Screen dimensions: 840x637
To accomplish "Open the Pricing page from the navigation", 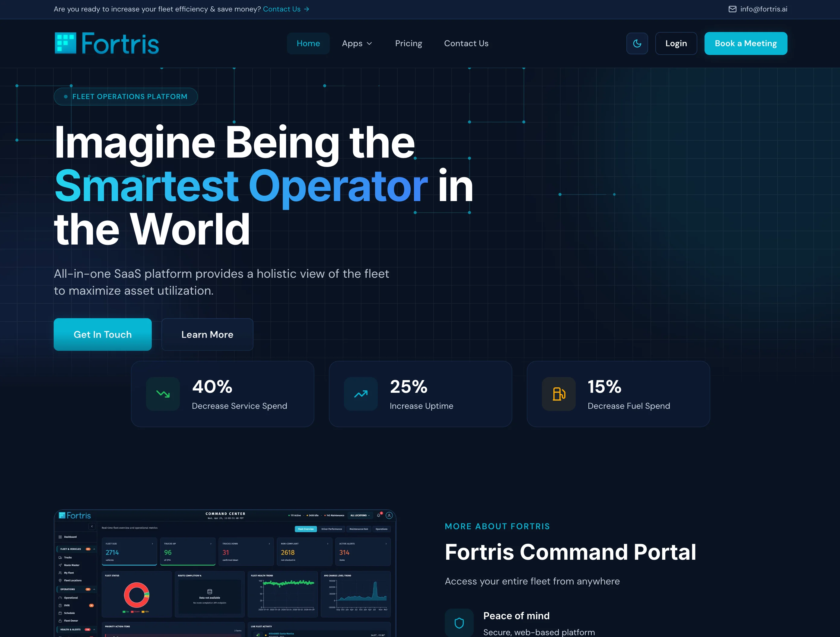I will [409, 43].
